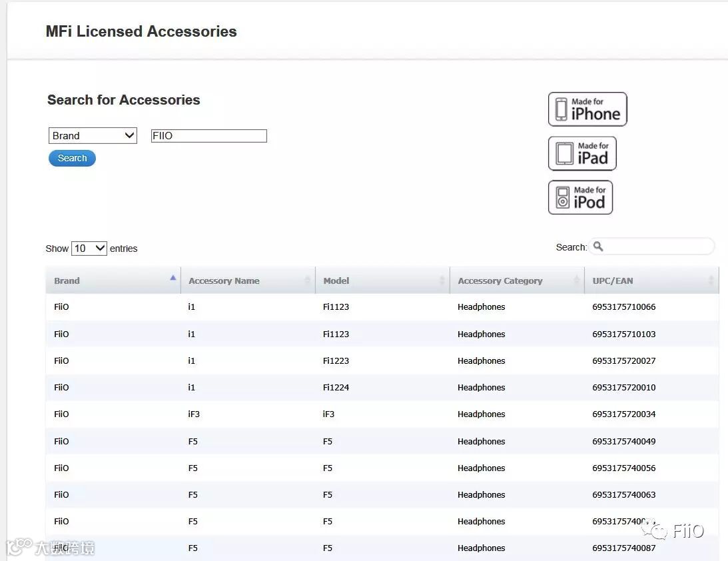Click the Search for Accessories heading

click(123, 100)
